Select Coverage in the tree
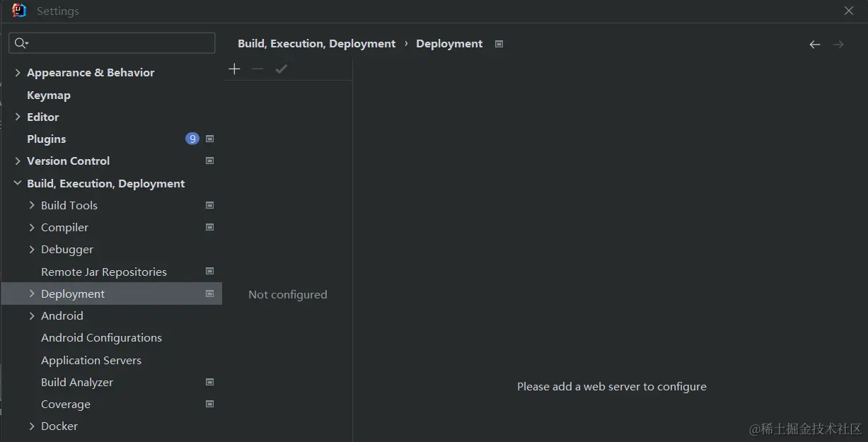The image size is (868, 442). coord(66,404)
